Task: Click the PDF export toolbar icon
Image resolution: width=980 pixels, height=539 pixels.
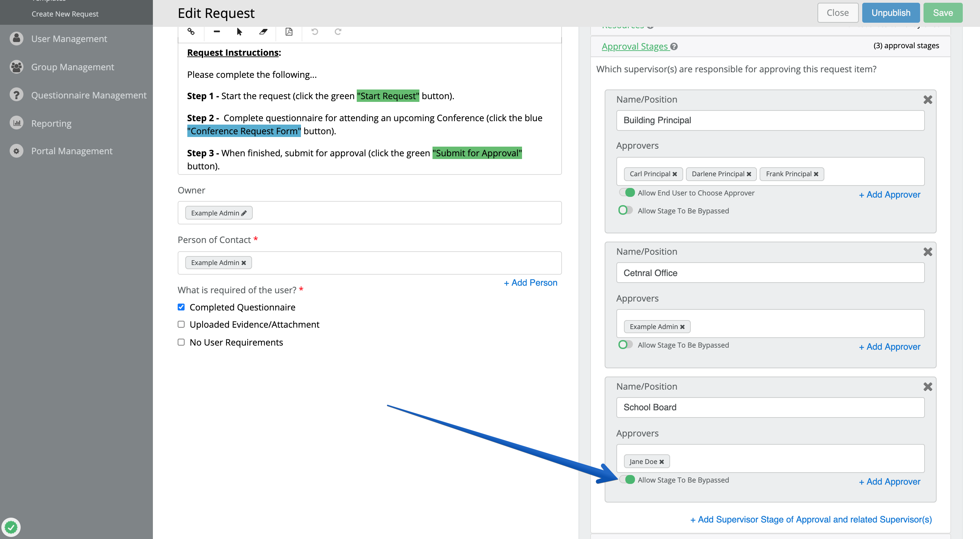Action: [289, 32]
